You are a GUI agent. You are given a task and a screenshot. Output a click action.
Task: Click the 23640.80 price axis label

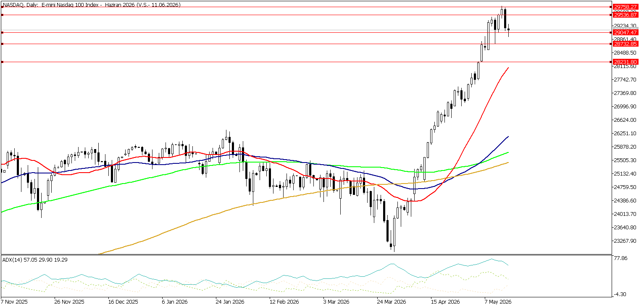coord(626,228)
